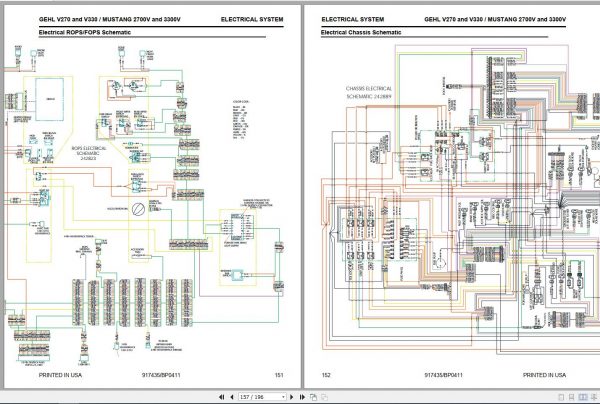Click 'CHASSIS ELECTRICAL SCHEMATIC' label

click(x=369, y=92)
